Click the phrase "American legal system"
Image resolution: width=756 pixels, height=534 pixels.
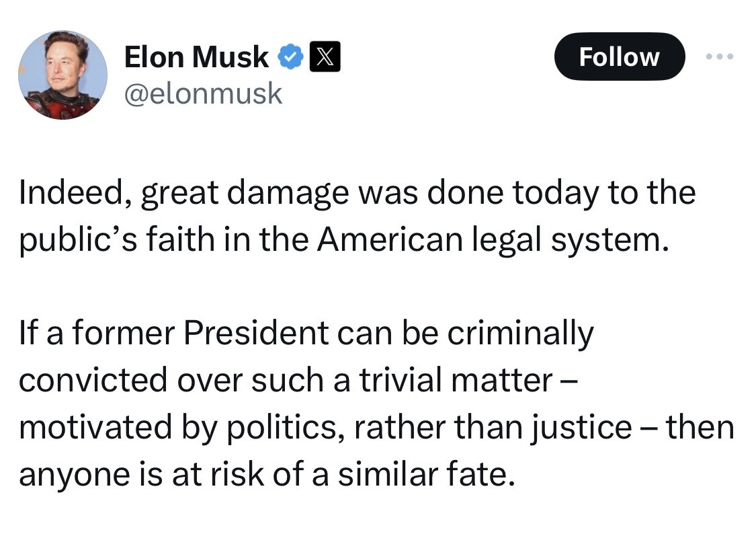tap(489, 240)
